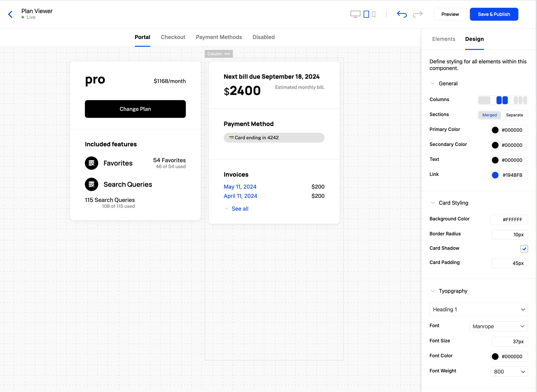The image size is (537, 392).
Task: Uncheck the Card Shadow checkbox
Action: (524, 249)
